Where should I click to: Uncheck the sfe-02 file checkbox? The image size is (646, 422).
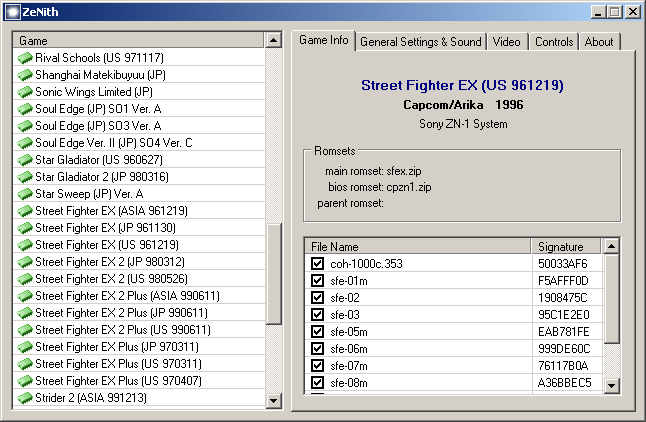tap(317, 298)
